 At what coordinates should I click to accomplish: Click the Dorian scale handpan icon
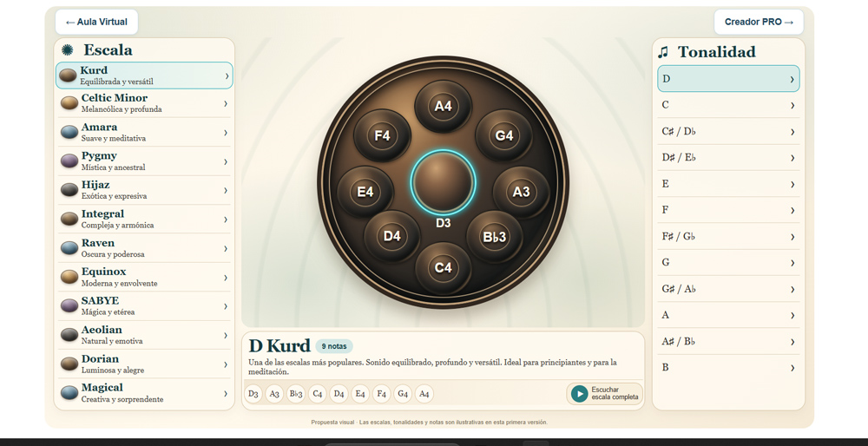[69, 364]
